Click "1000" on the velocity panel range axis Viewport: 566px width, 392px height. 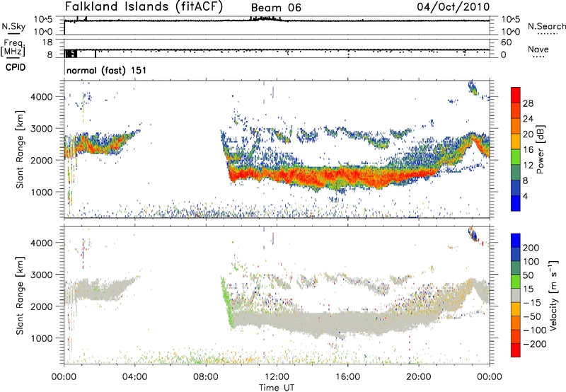tap(41, 338)
